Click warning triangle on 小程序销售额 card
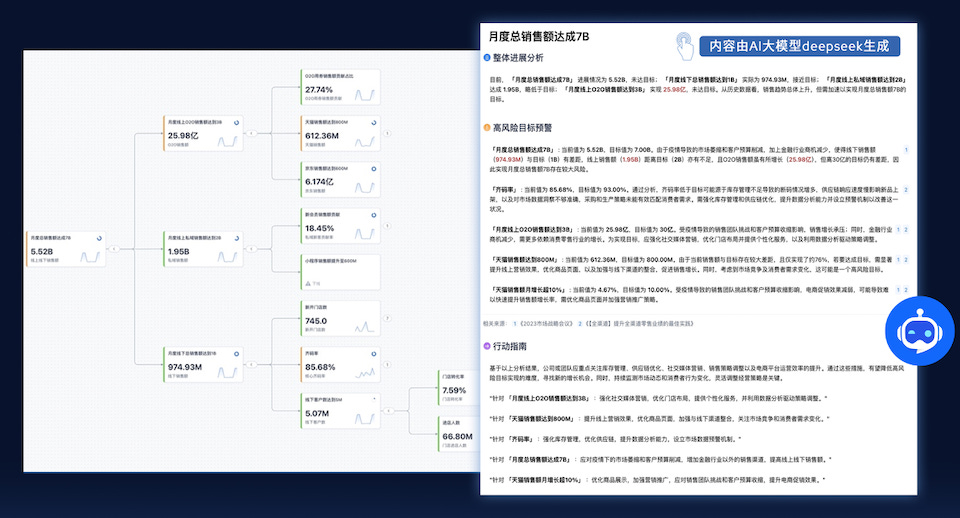The image size is (960, 518). [308, 283]
